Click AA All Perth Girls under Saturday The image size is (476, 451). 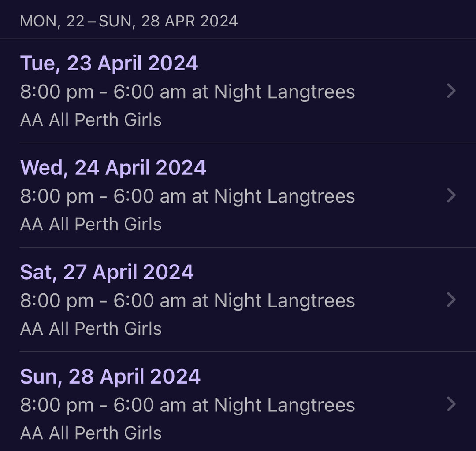point(91,329)
